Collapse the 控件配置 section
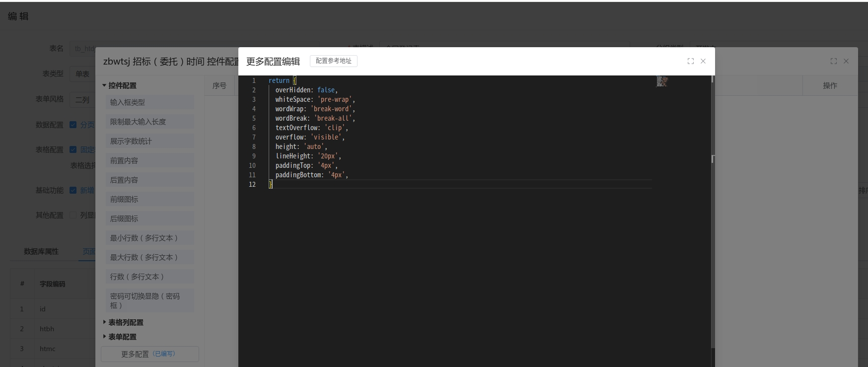This screenshot has height=367, width=868. [x=104, y=85]
